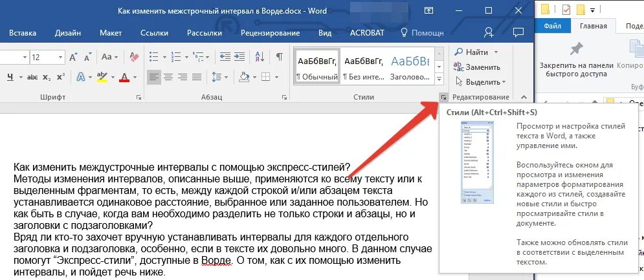Toggle center alignment
This screenshot has height=280, width=644.
pyautogui.click(x=168, y=77)
